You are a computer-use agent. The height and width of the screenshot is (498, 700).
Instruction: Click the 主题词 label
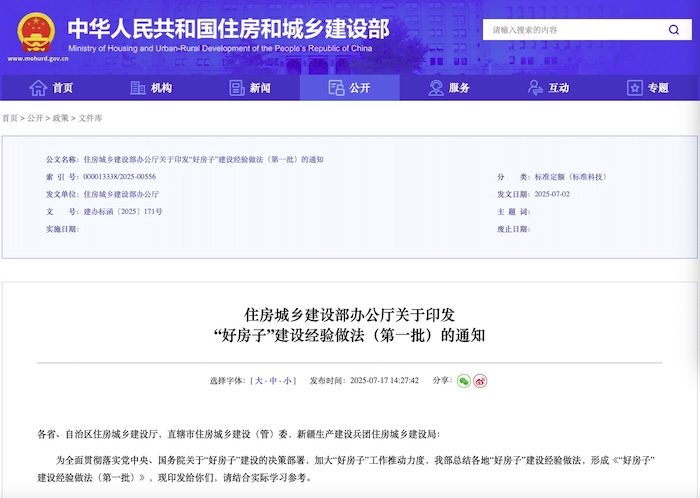coord(513,212)
